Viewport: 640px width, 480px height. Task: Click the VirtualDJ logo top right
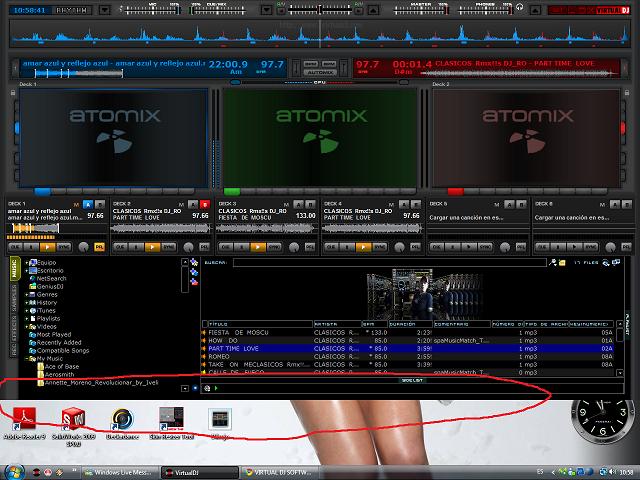590,10
